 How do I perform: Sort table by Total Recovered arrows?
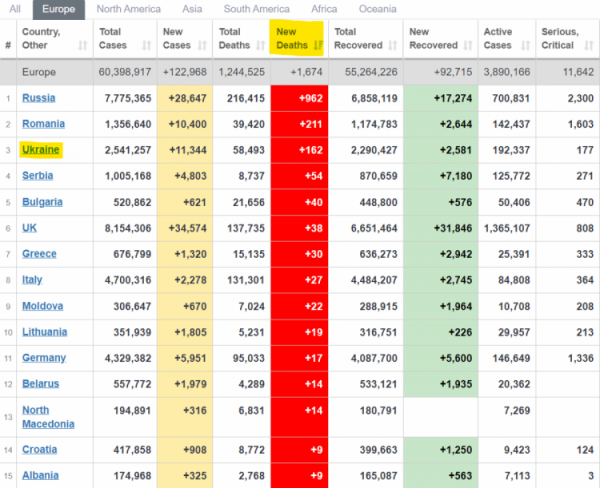tap(393, 46)
